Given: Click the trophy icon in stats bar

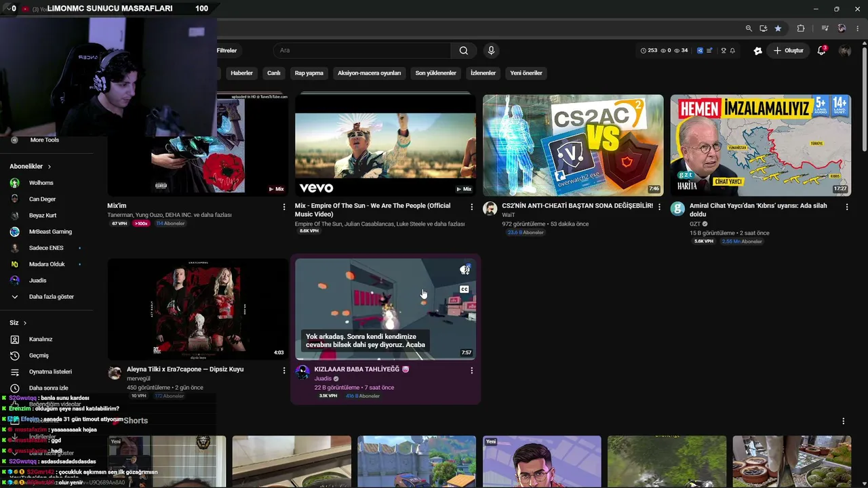Looking at the screenshot, I should (x=724, y=51).
